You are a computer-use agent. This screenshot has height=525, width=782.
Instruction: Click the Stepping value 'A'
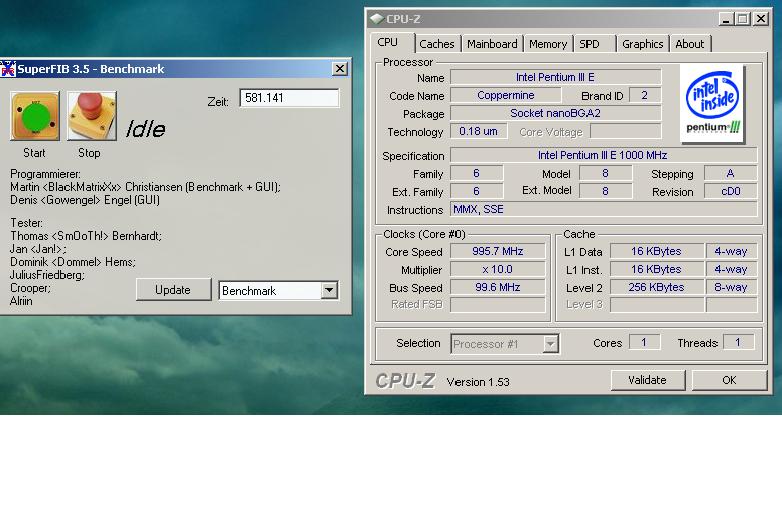click(731, 174)
